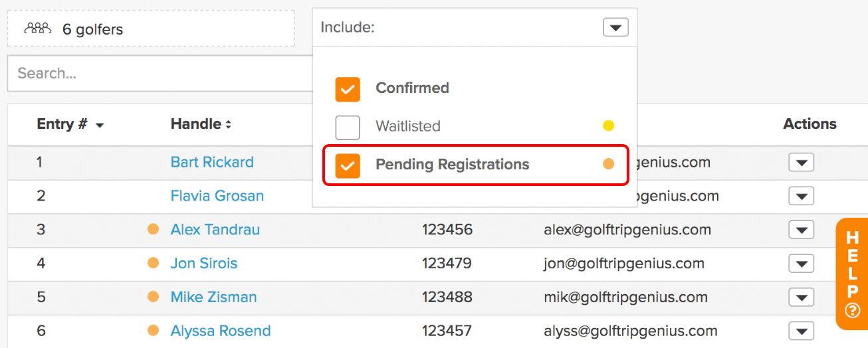Open Actions dropdown for Alyssa Rosend
This screenshot has width=868, height=348.
[802, 331]
